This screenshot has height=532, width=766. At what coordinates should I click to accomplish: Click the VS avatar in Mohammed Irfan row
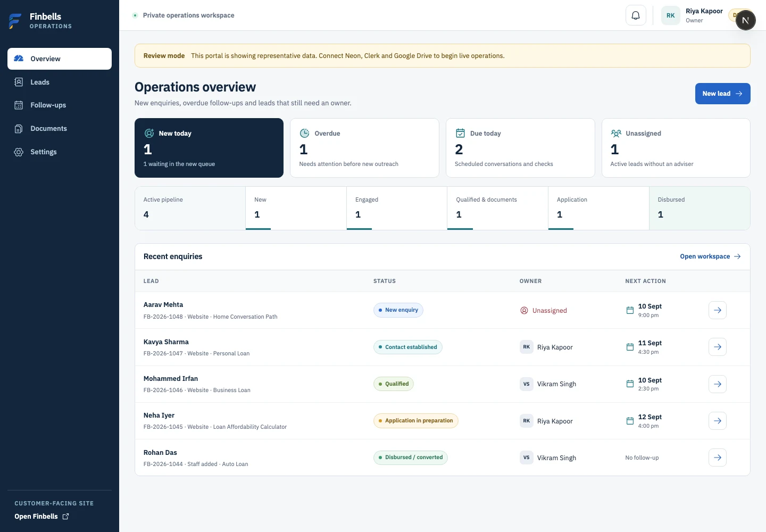click(x=527, y=384)
